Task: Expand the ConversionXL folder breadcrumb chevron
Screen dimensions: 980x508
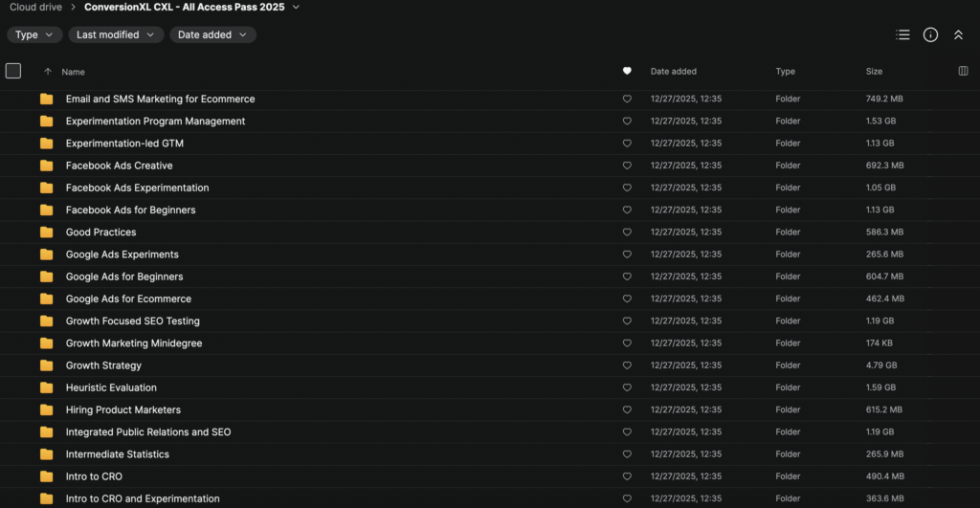Action: [x=296, y=8]
